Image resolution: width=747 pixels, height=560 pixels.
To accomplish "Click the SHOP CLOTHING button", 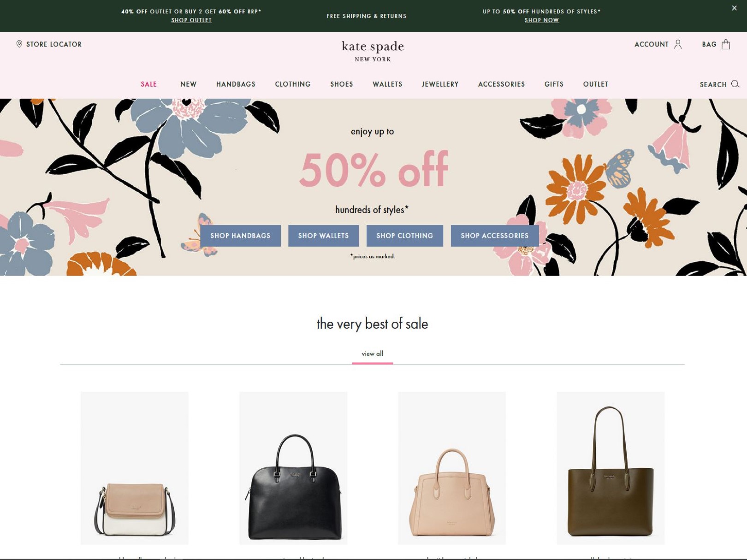I will pyautogui.click(x=404, y=236).
